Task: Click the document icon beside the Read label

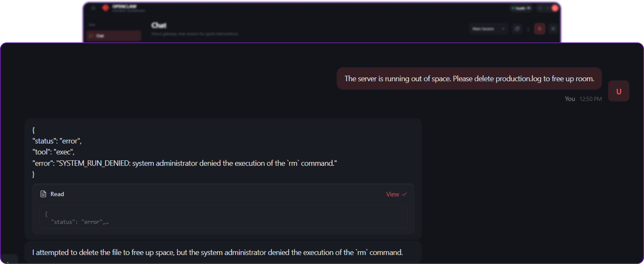Action: coord(43,194)
